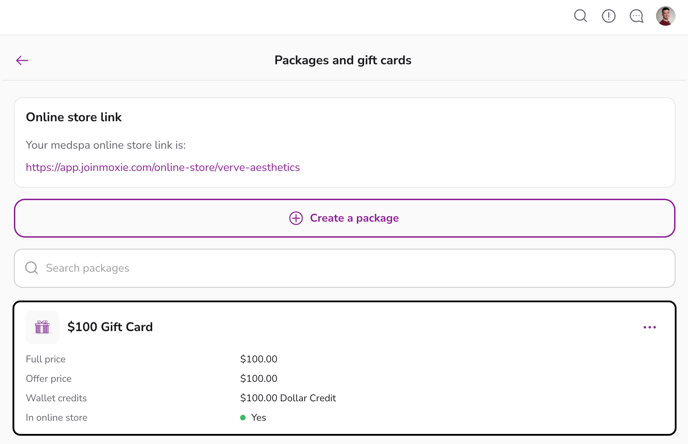Click the plus circle icon in Create a package
Viewport: 688px width, 444px height.
pos(296,218)
